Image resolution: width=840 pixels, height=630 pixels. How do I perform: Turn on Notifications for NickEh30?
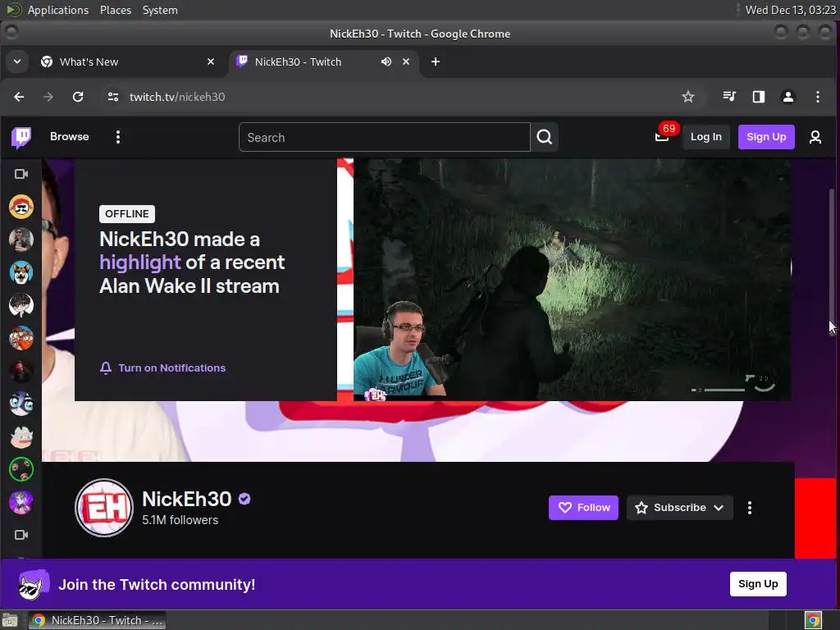[163, 368]
